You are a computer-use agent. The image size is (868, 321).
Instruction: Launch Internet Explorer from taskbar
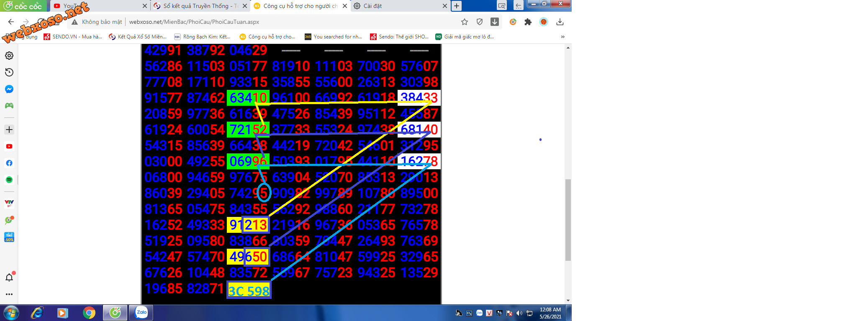(37, 313)
